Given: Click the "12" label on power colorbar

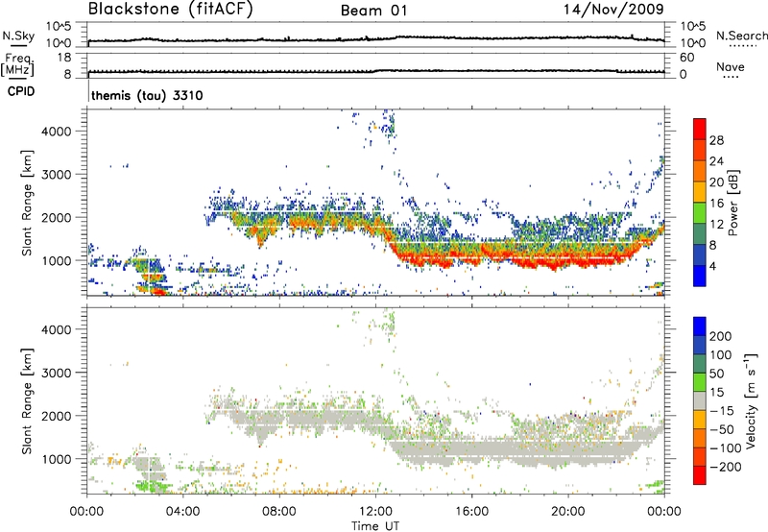Looking at the screenshot, I should click(716, 225).
